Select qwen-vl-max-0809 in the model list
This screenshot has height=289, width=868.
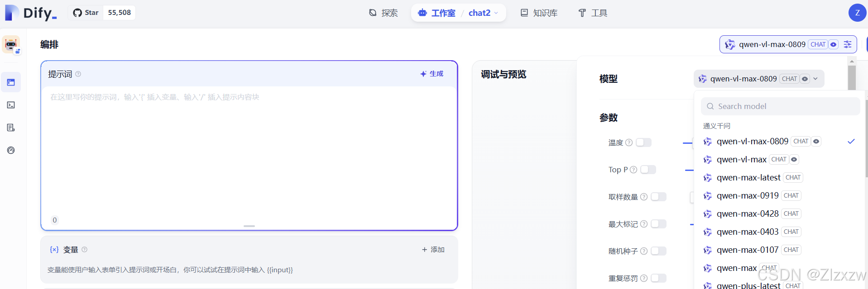point(779,141)
